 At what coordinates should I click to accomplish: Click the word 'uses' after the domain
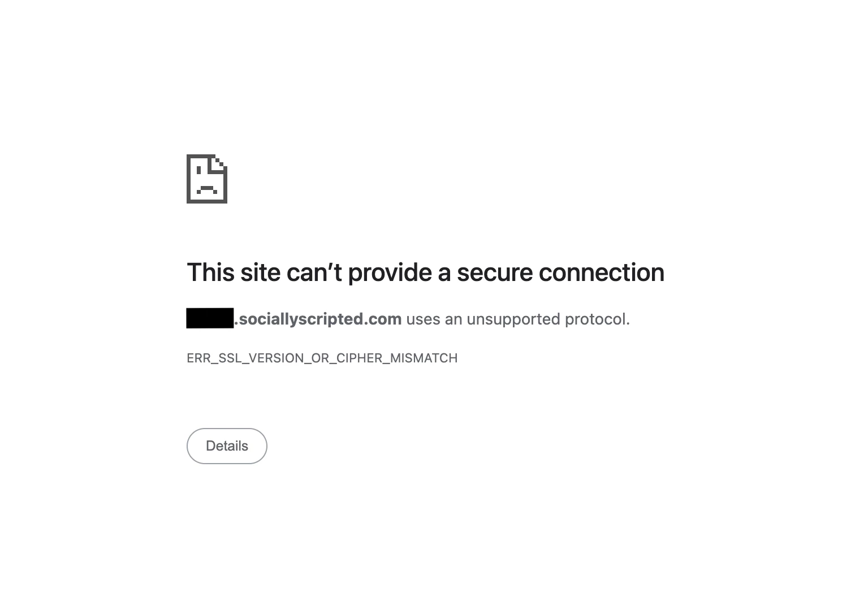(x=423, y=319)
